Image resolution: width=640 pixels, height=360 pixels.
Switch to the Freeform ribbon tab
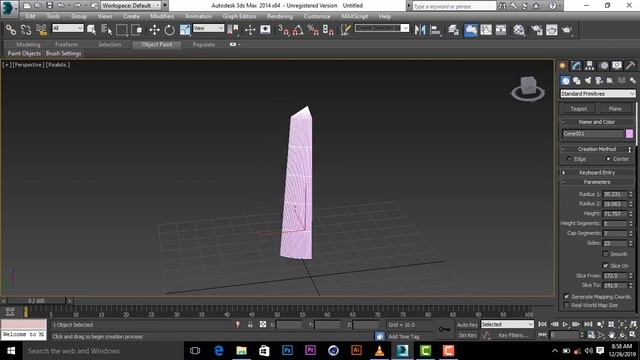pyautogui.click(x=67, y=44)
